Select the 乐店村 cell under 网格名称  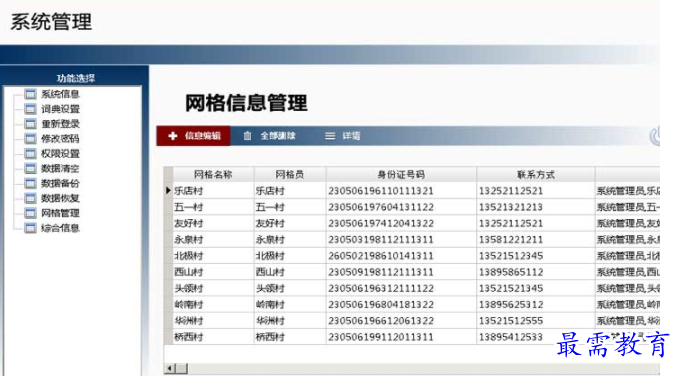213,191
